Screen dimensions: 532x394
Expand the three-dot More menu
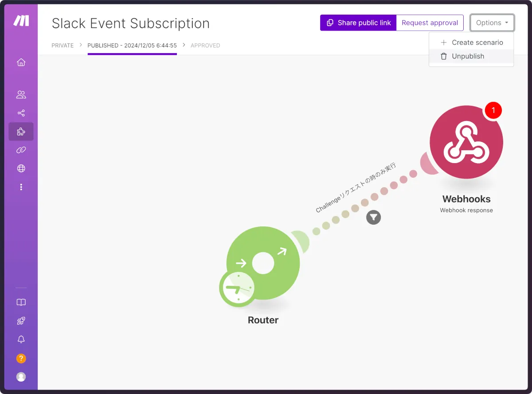click(x=21, y=187)
